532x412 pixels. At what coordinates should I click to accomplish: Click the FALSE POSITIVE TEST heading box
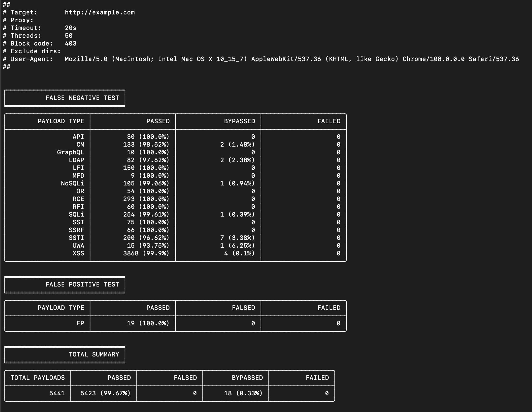pyautogui.click(x=65, y=285)
